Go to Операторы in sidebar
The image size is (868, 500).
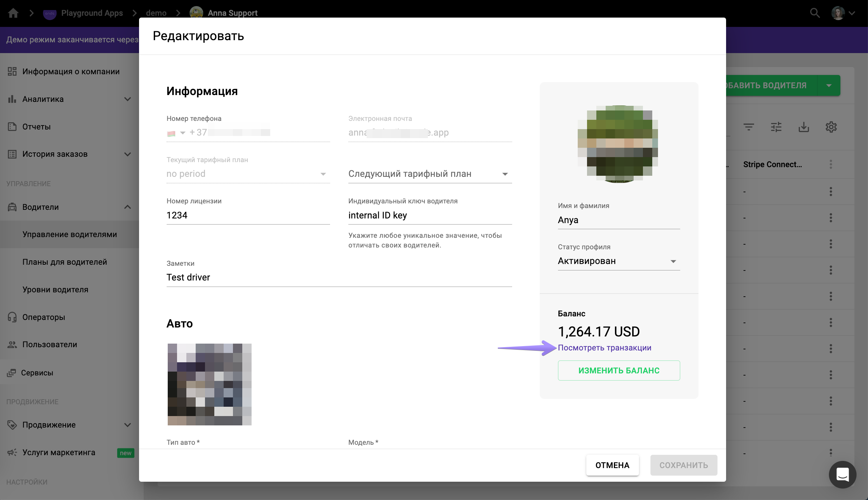(44, 317)
